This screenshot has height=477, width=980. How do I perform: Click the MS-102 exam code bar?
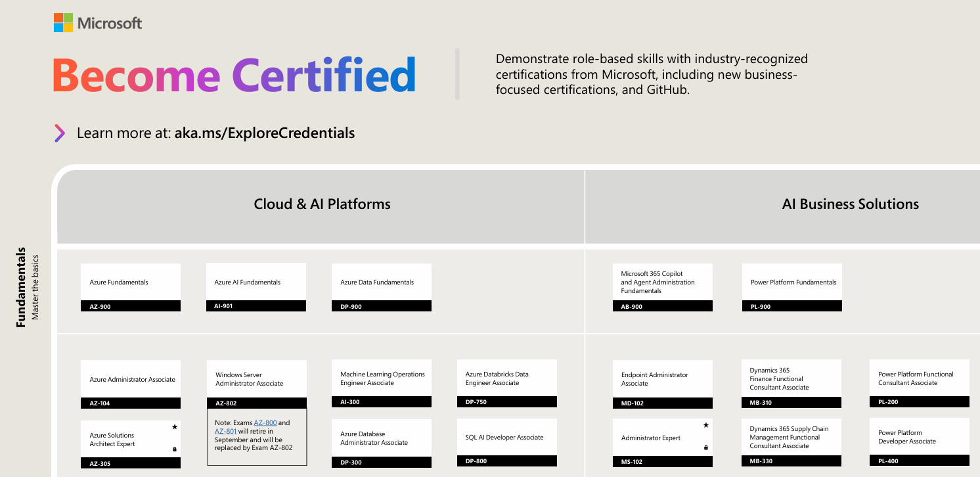click(662, 462)
